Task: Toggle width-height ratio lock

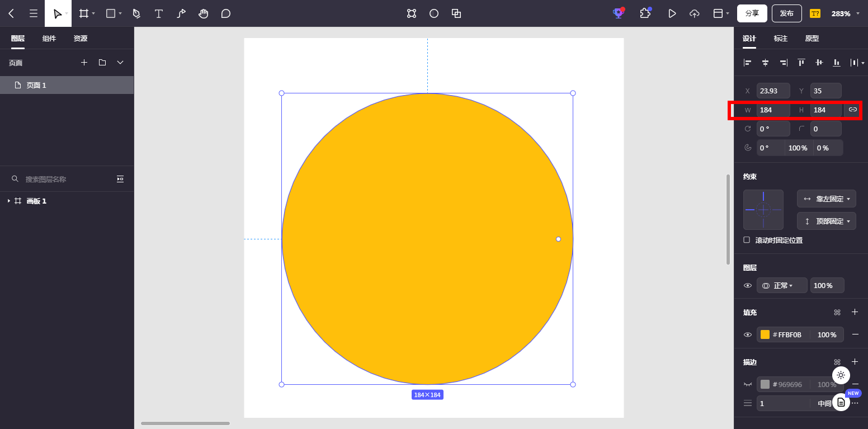Action: point(852,110)
